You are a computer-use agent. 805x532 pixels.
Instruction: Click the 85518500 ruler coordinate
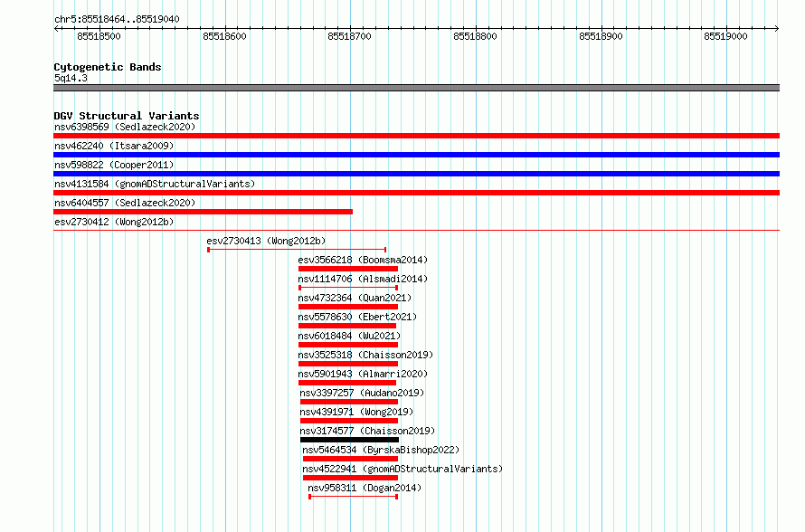[99, 36]
